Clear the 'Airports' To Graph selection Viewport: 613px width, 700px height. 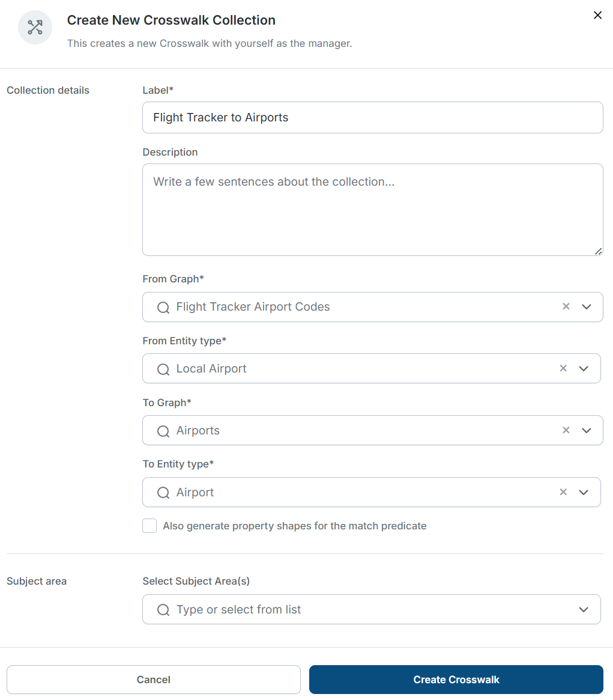pos(566,430)
